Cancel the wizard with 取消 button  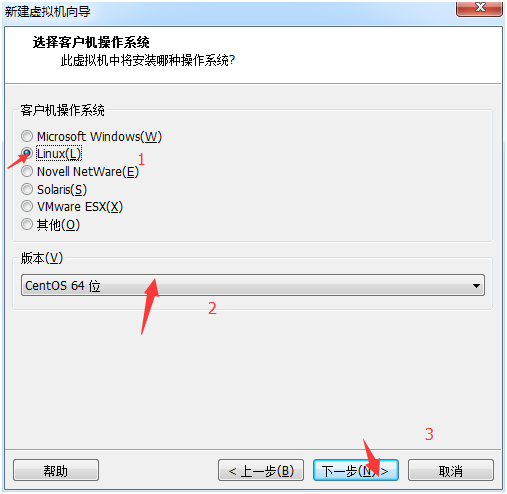click(451, 470)
